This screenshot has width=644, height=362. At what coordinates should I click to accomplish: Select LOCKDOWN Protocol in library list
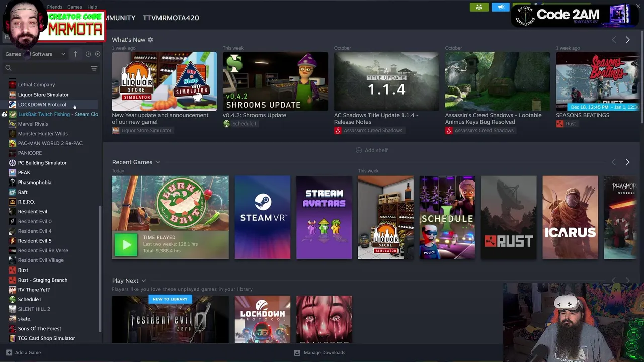[x=42, y=105]
